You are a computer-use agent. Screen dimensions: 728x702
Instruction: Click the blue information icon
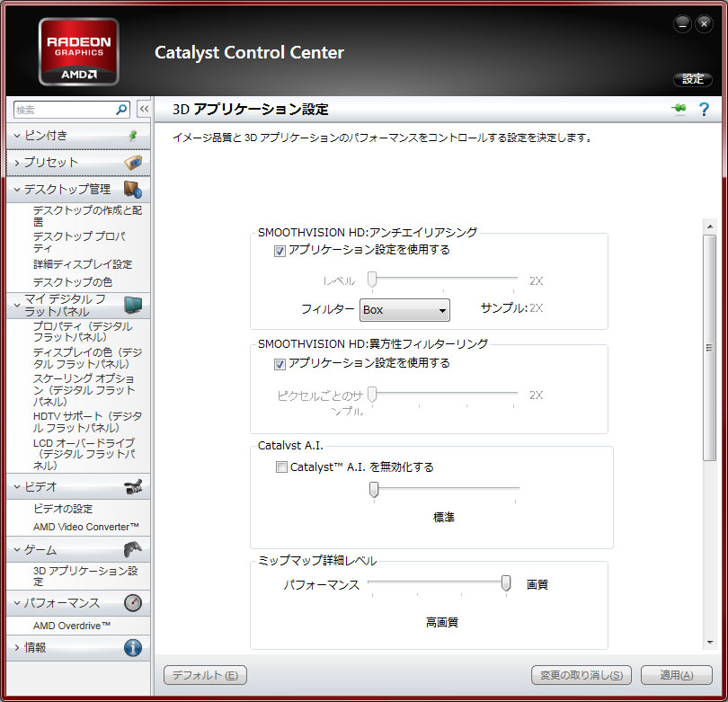[x=133, y=648]
